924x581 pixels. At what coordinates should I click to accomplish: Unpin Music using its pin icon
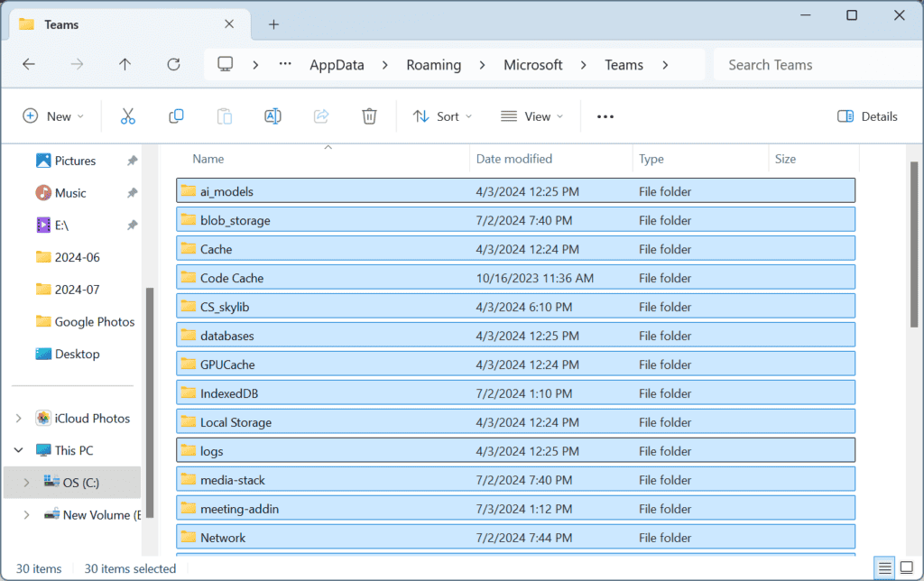132,193
